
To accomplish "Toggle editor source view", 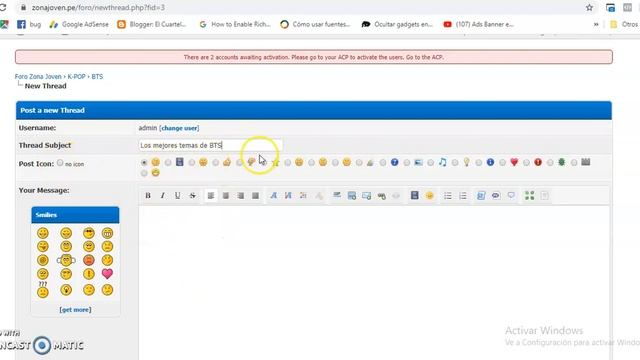I will [x=544, y=196].
